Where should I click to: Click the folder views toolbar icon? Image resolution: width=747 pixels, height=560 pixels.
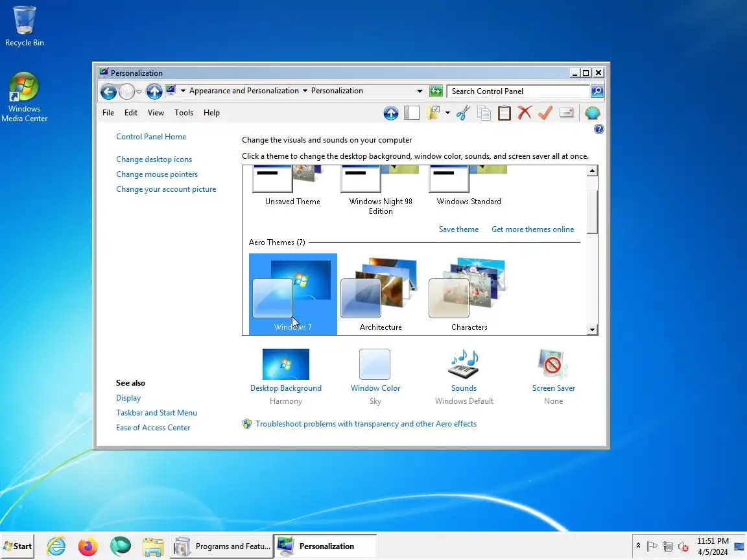click(x=434, y=113)
